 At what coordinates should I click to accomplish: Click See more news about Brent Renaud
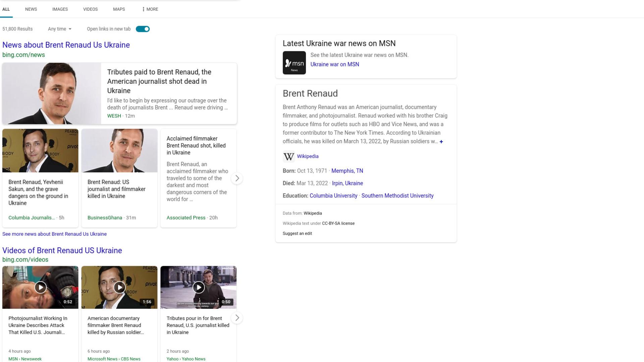click(x=54, y=234)
